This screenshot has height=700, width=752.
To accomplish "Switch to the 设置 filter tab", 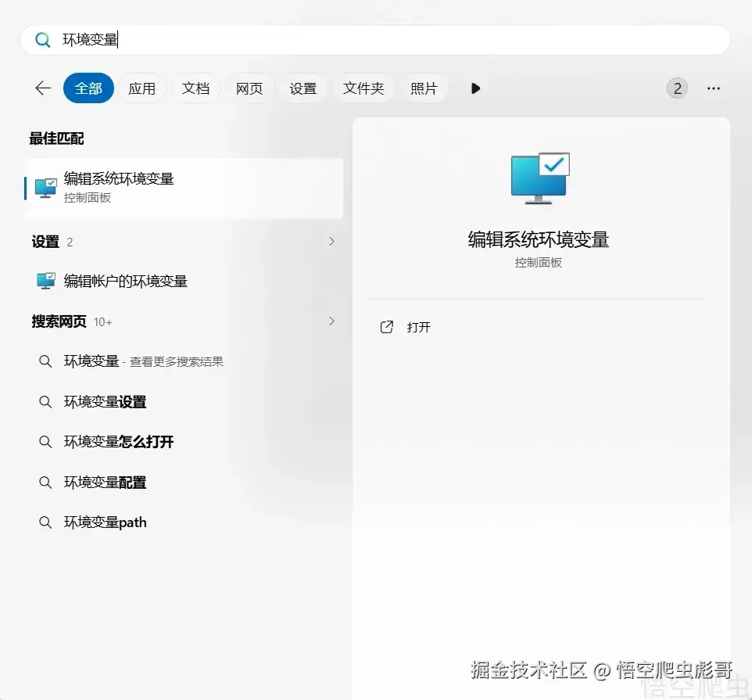I will (303, 88).
